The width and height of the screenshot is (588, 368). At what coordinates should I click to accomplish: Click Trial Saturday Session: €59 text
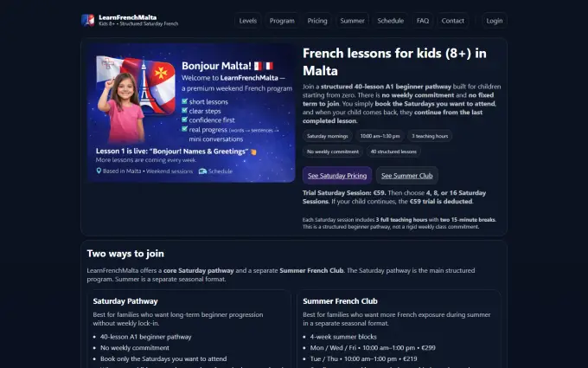click(x=344, y=192)
